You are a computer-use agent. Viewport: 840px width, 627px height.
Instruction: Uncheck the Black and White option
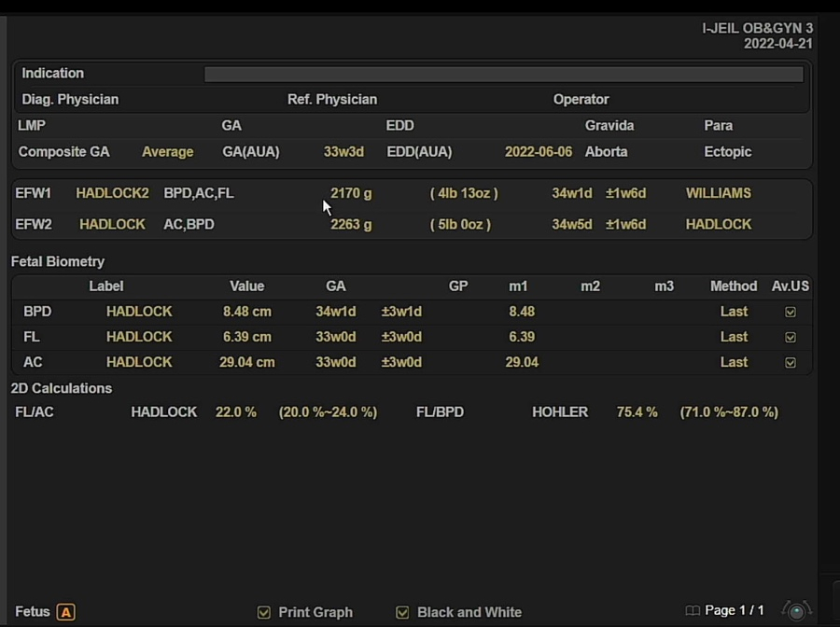402,612
